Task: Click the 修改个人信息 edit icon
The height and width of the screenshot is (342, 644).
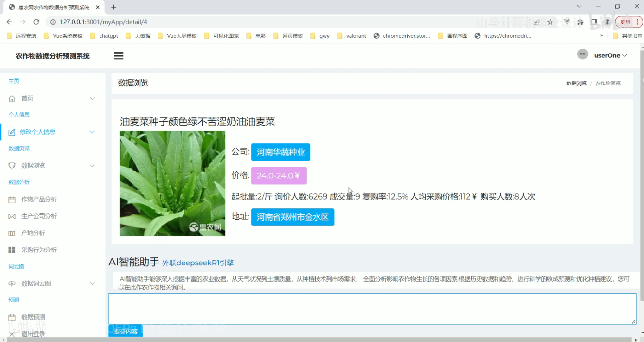Action: [x=12, y=132]
